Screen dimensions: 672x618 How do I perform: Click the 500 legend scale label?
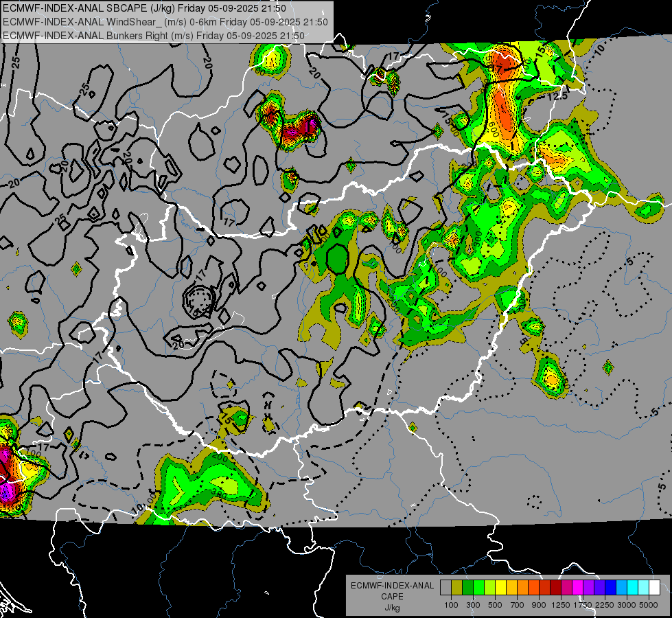click(495, 605)
